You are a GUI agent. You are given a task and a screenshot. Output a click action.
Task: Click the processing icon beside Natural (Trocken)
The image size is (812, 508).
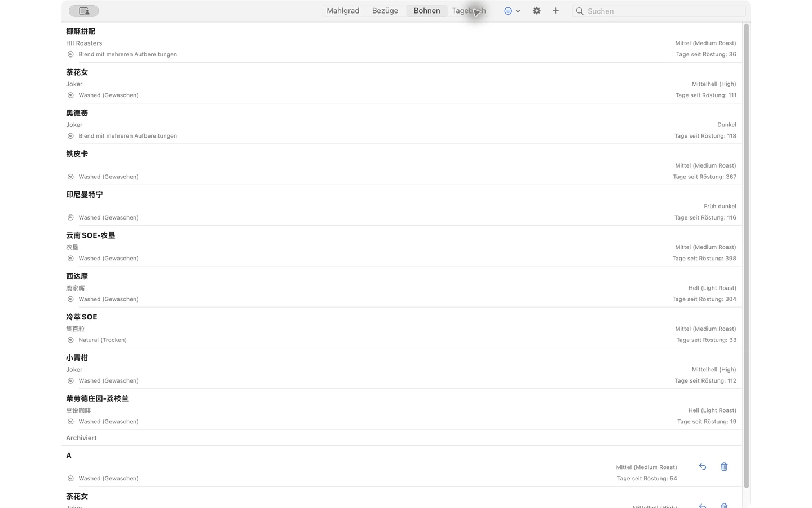(70, 340)
